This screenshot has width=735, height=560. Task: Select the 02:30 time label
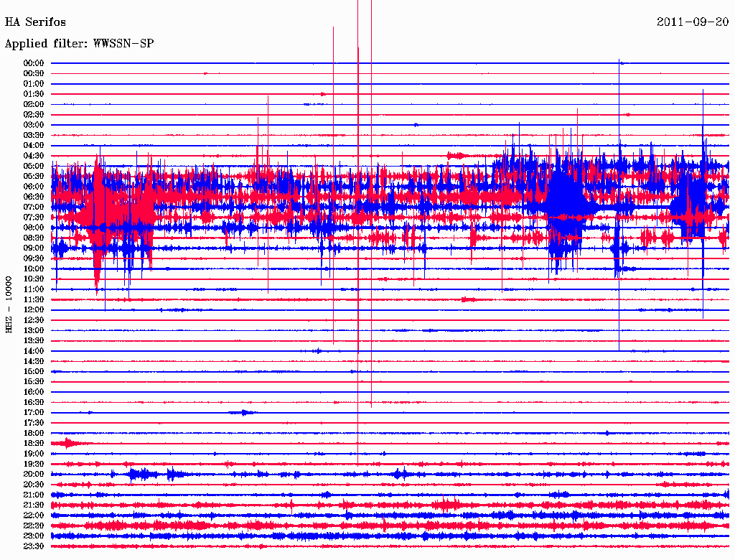point(34,115)
